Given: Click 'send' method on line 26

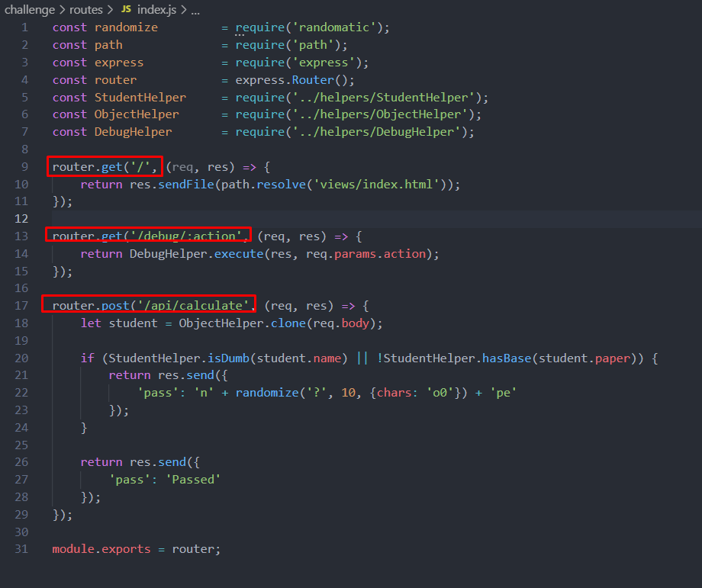Looking at the screenshot, I should (x=172, y=462).
